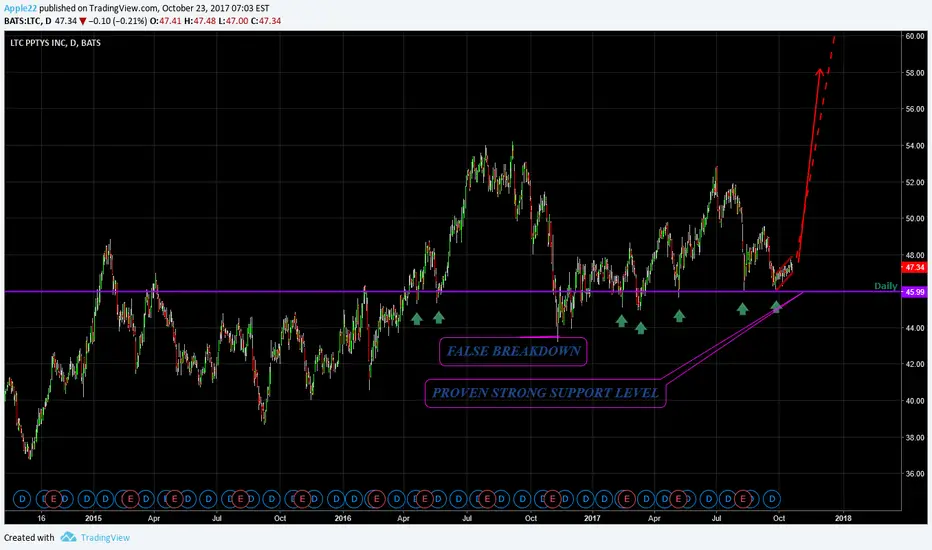
Task: Click the green Daily label on the support line
Action: coord(886,286)
